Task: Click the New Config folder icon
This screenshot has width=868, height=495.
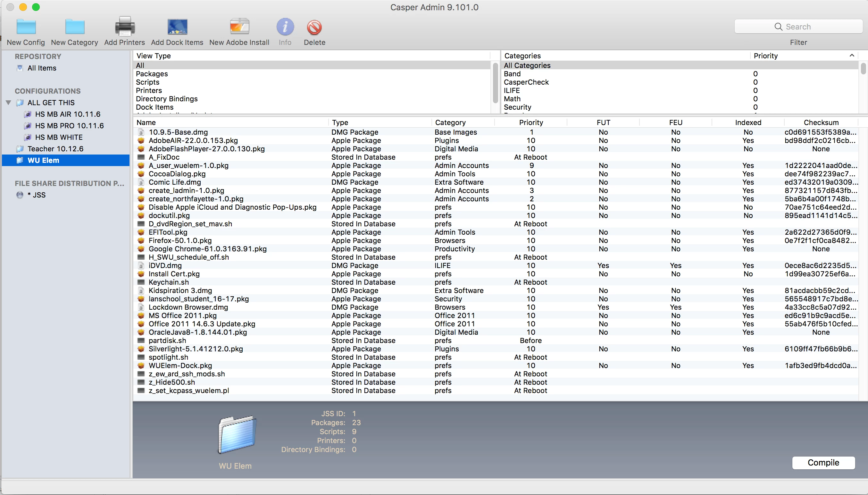Action: pyautogui.click(x=26, y=27)
